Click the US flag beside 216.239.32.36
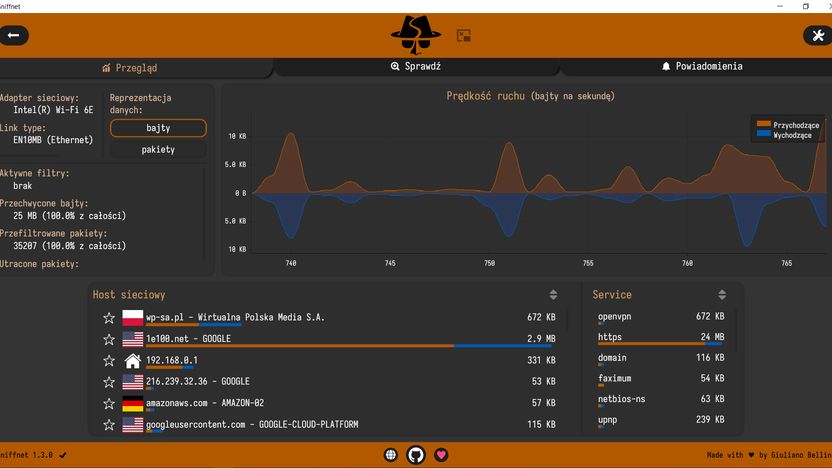This screenshot has width=832, height=468. click(x=133, y=382)
